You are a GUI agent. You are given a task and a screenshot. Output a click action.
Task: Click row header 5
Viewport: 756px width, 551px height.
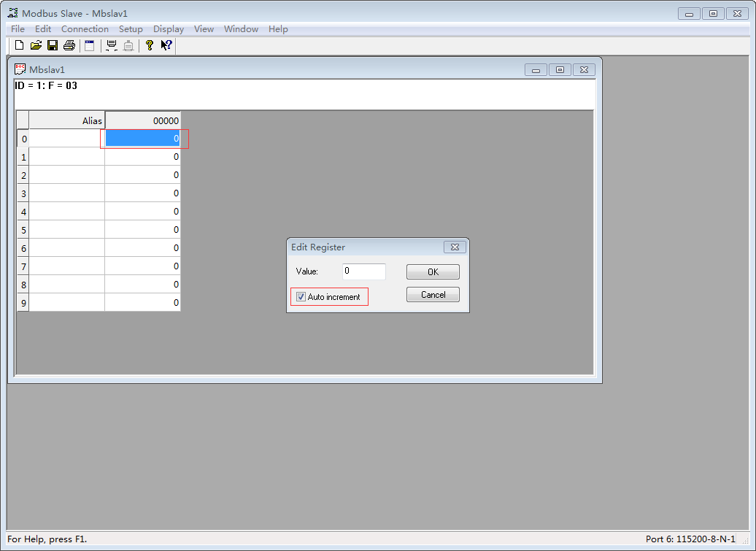23,230
